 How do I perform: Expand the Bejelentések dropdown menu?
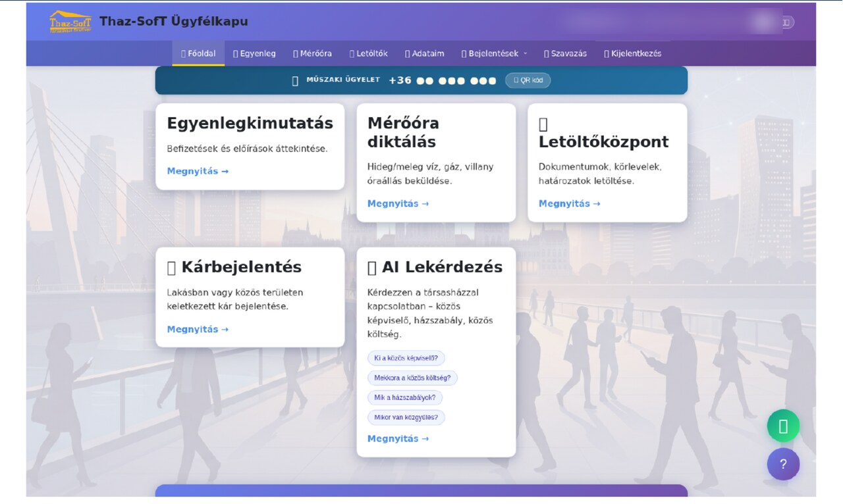pyautogui.click(x=495, y=53)
